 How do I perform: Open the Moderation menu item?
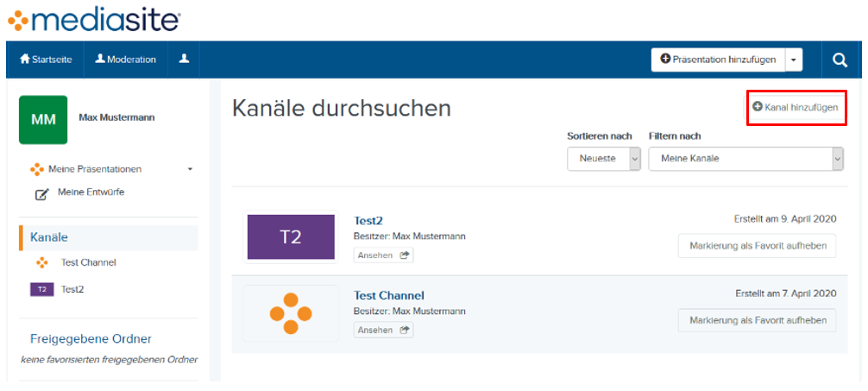pos(126,60)
